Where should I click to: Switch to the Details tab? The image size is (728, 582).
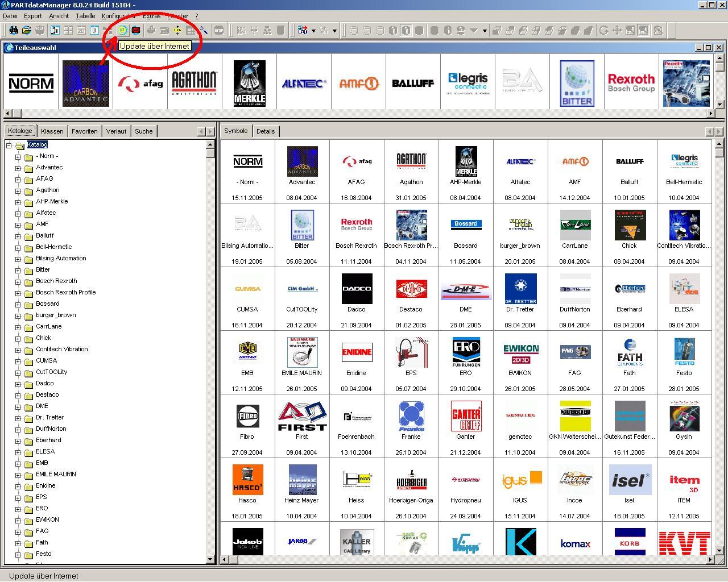pos(266,131)
